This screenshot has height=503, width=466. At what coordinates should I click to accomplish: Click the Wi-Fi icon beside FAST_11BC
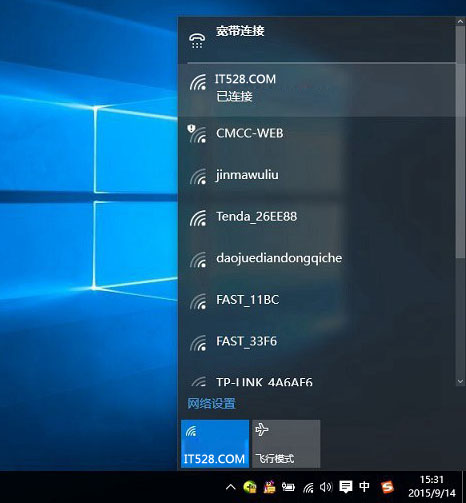198,301
